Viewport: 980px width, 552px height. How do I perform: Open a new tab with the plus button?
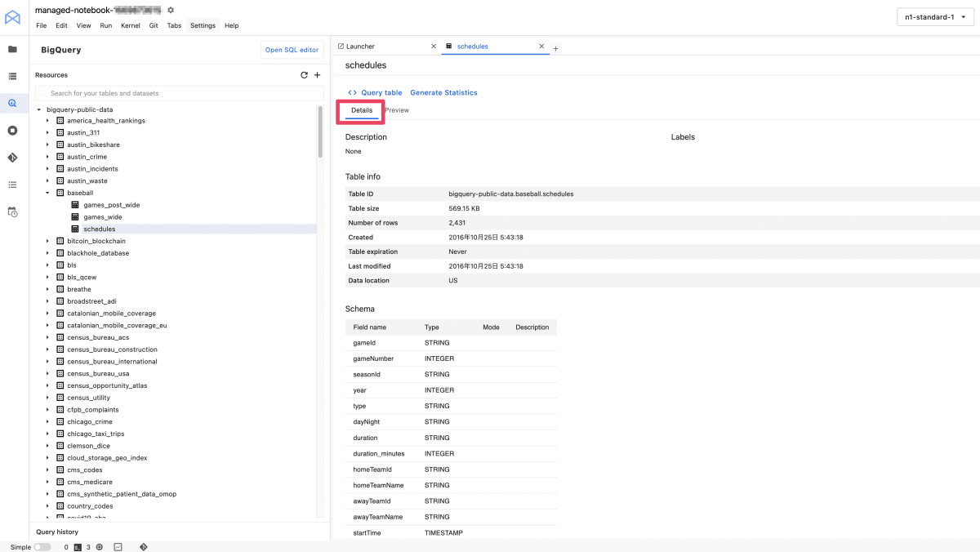(x=556, y=48)
